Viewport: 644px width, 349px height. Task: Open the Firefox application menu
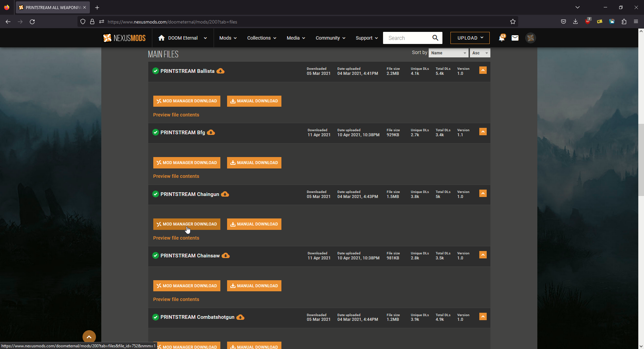point(636,22)
